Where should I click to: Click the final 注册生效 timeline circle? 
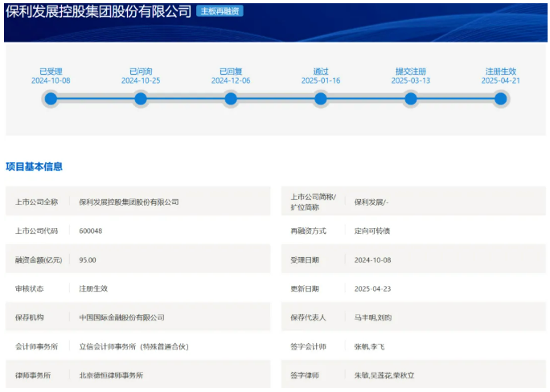pos(500,99)
